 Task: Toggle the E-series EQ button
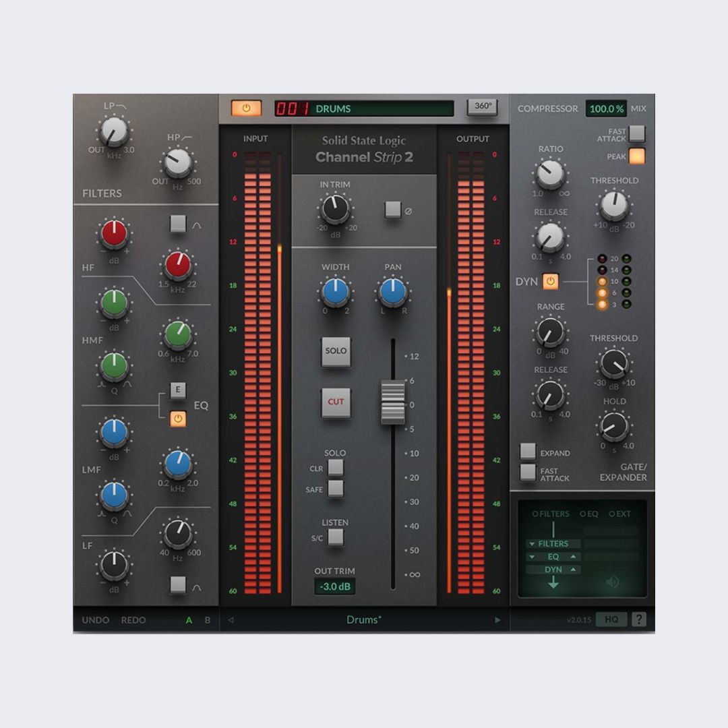pyautogui.click(x=178, y=390)
